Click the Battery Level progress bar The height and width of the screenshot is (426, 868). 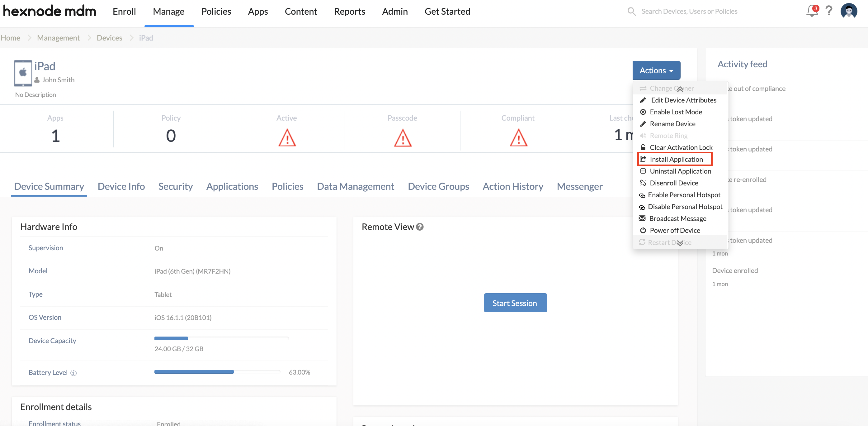tap(217, 372)
